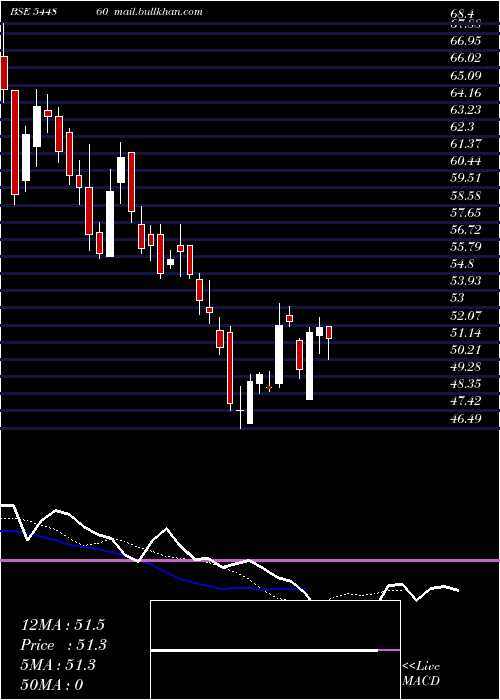Click the '5MA : 51.3' readout

pos(58,665)
